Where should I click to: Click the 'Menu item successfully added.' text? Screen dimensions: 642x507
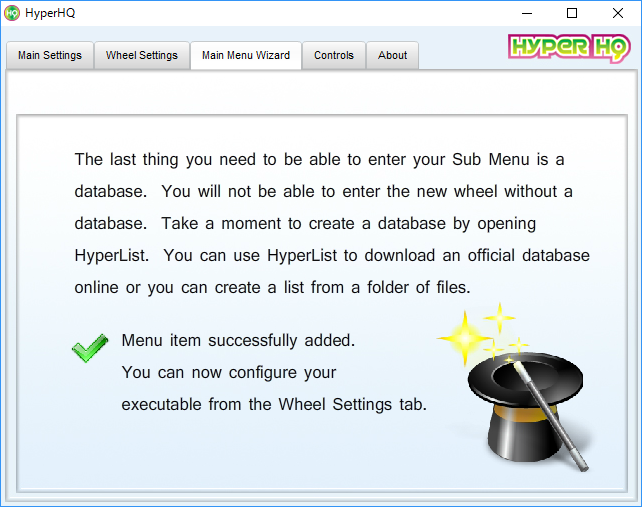click(238, 341)
